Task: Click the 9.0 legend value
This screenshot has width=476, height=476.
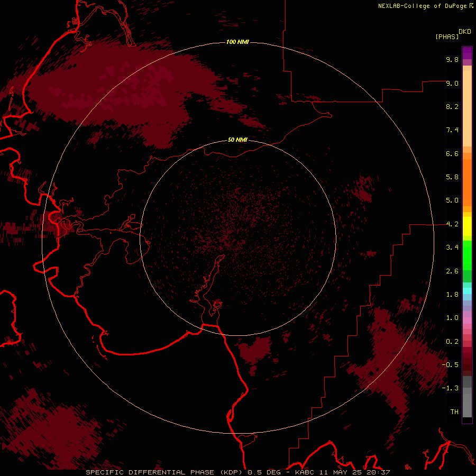Action: (452, 83)
